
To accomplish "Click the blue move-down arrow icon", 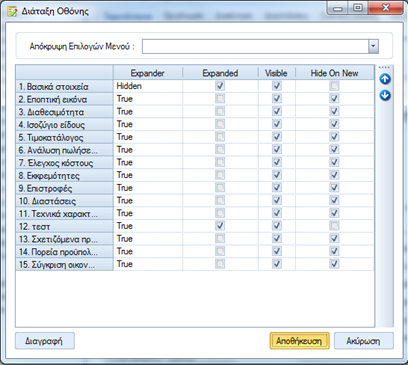I will point(385,95).
